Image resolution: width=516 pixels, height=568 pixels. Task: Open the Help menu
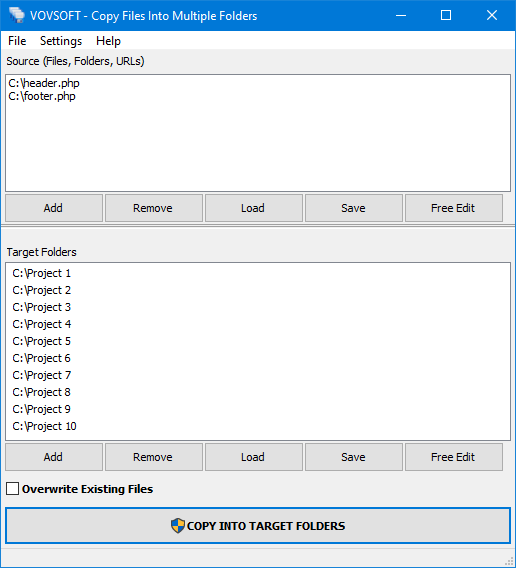(x=108, y=41)
